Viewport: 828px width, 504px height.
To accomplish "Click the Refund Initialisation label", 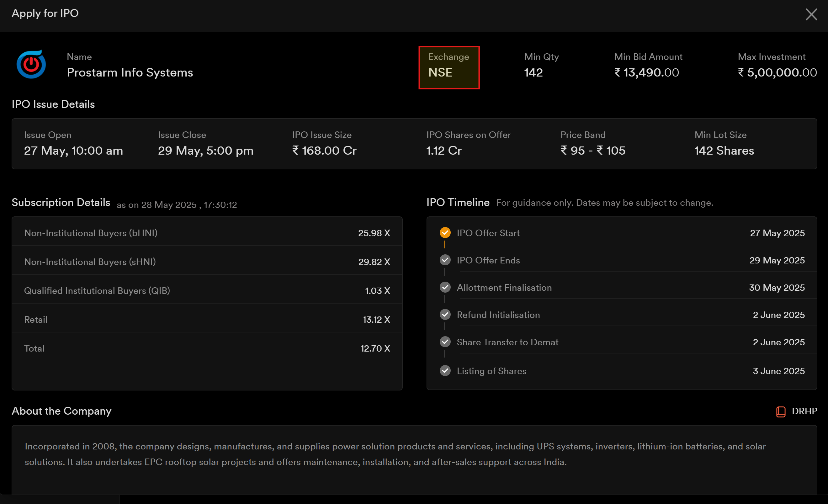I will tap(498, 315).
